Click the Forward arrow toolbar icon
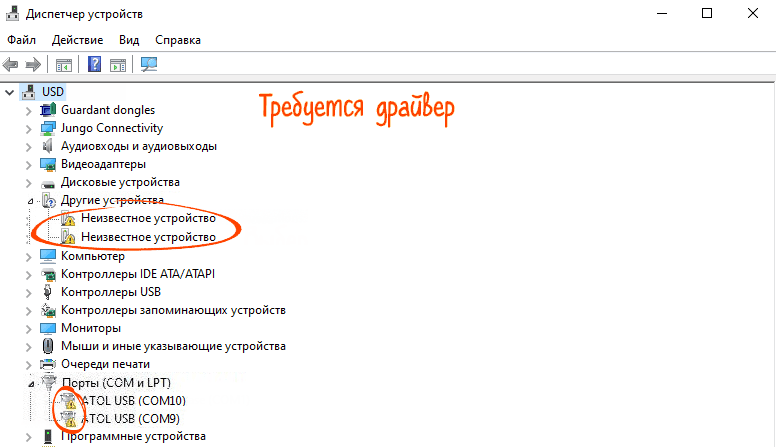The width and height of the screenshot is (776, 447). [x=33, y=64]
